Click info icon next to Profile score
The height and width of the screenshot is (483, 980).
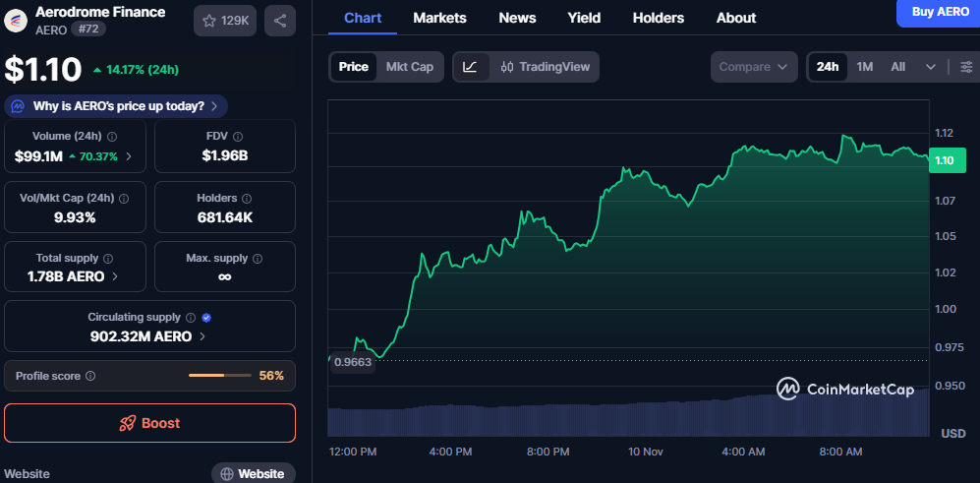(x=90, y=376)
